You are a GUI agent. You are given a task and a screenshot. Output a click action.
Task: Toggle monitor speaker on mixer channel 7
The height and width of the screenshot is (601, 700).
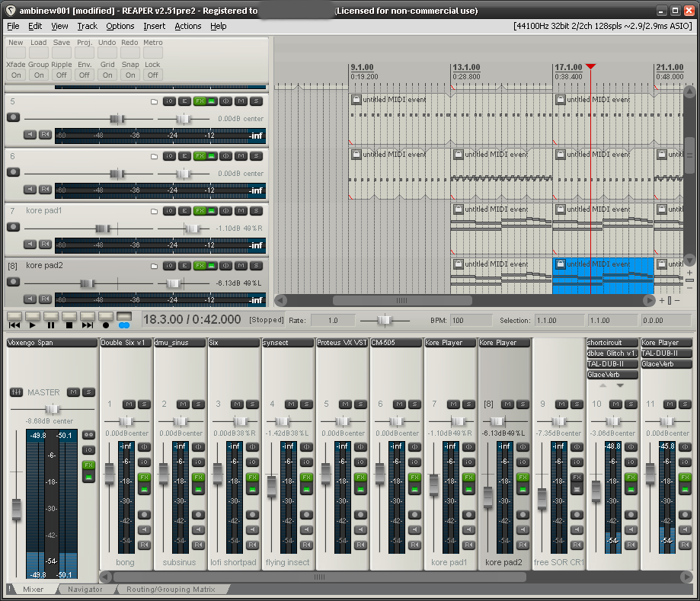pos(468,530)
